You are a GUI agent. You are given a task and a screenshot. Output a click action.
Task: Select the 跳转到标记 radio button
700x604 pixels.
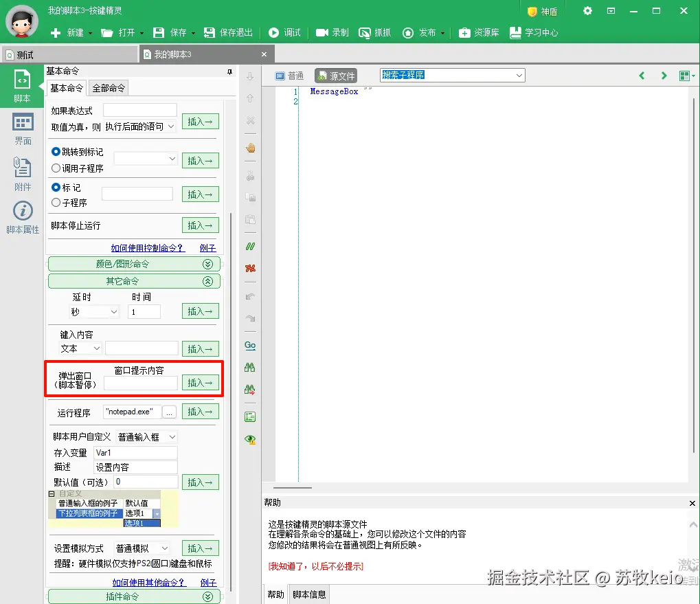click(x=56, y=152)
